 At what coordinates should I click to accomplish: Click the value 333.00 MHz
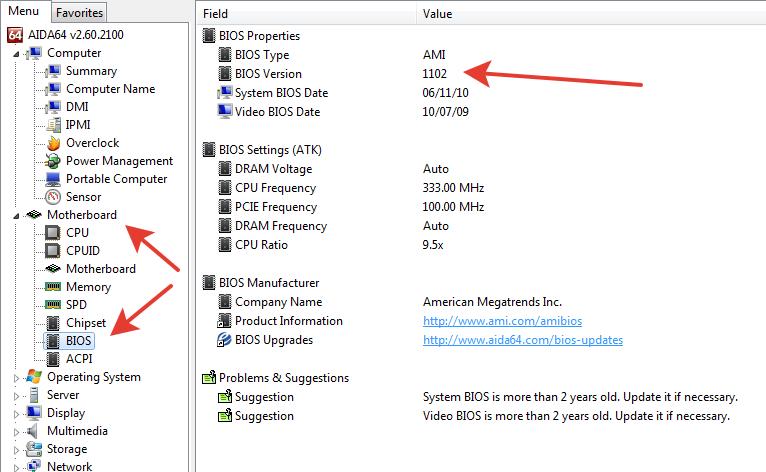(x=453, y=188)
